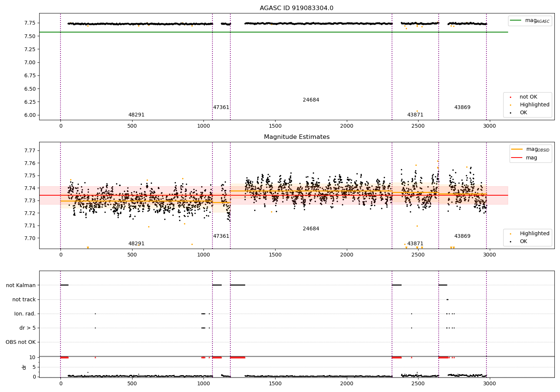The image size is (560, 392).
Task: Click the 10 tick on dr axis
Action: pyautogui.click(x=32, y=357)
